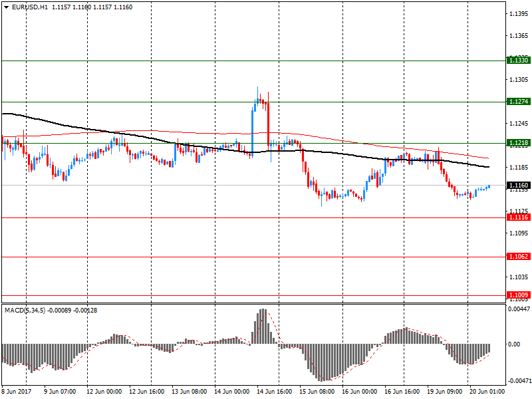The image size is (532, 399).
Task: Select the 1.1274 green level label
Action: point(519,102)
